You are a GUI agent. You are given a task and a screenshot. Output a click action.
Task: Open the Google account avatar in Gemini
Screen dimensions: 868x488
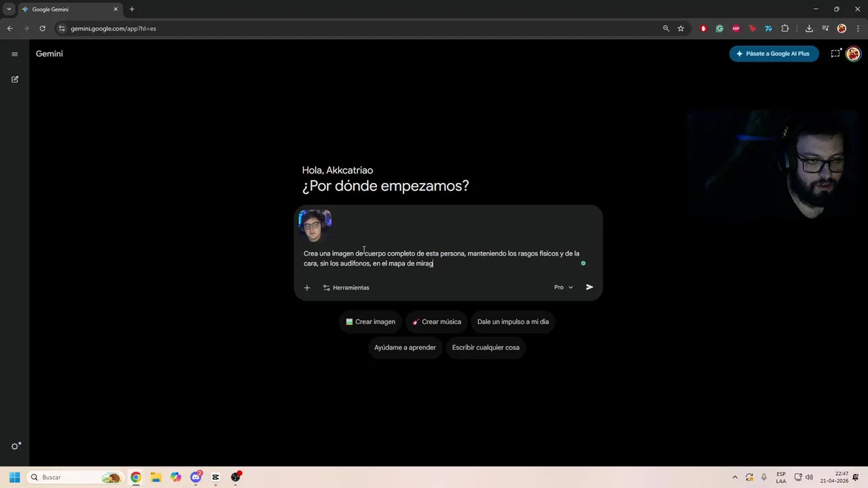tap(854, 54)
